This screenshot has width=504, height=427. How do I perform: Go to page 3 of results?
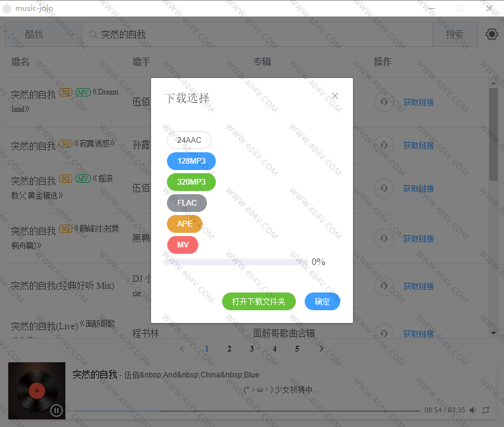pyautogui.click(x=252, y=348)
